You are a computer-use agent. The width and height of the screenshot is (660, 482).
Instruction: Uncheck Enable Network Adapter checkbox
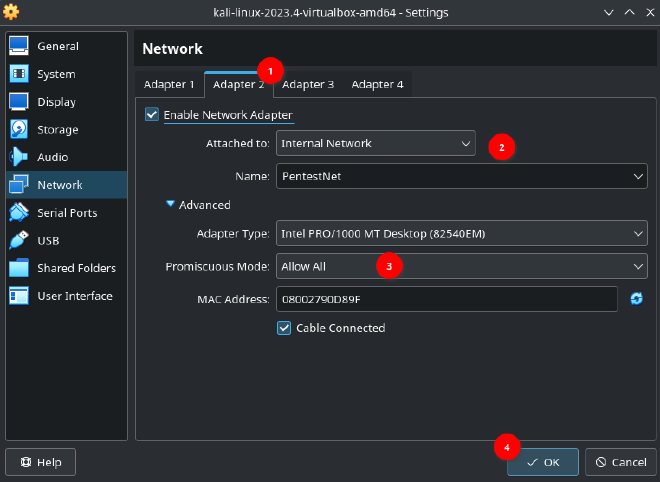[x=152, y=115]
